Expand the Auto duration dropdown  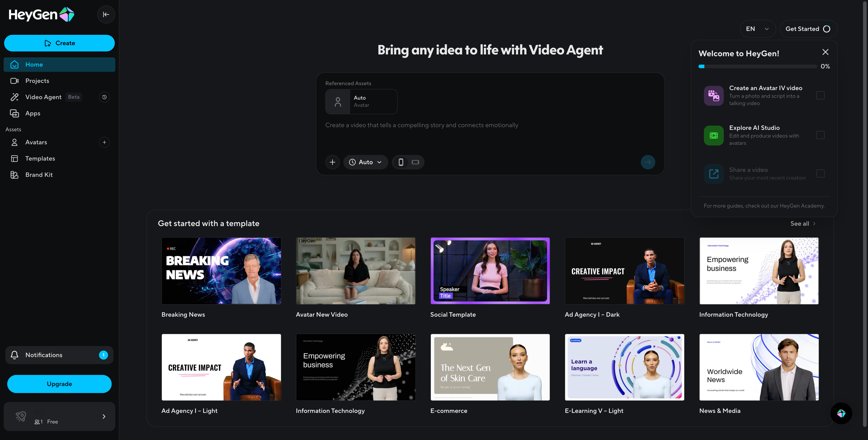[366, 162]
